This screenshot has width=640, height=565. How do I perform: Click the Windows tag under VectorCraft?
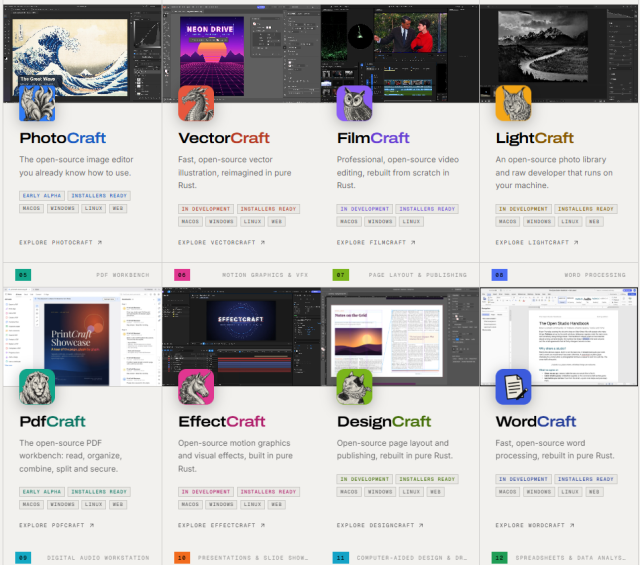(221, 222)
